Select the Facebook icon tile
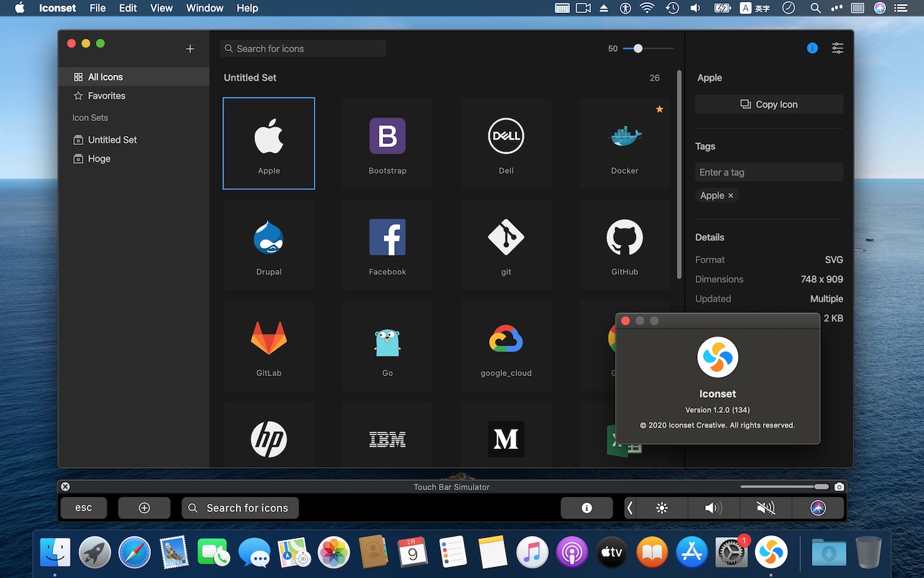The height and width of the screenshot is (578, 924). [x=387, y=245]
